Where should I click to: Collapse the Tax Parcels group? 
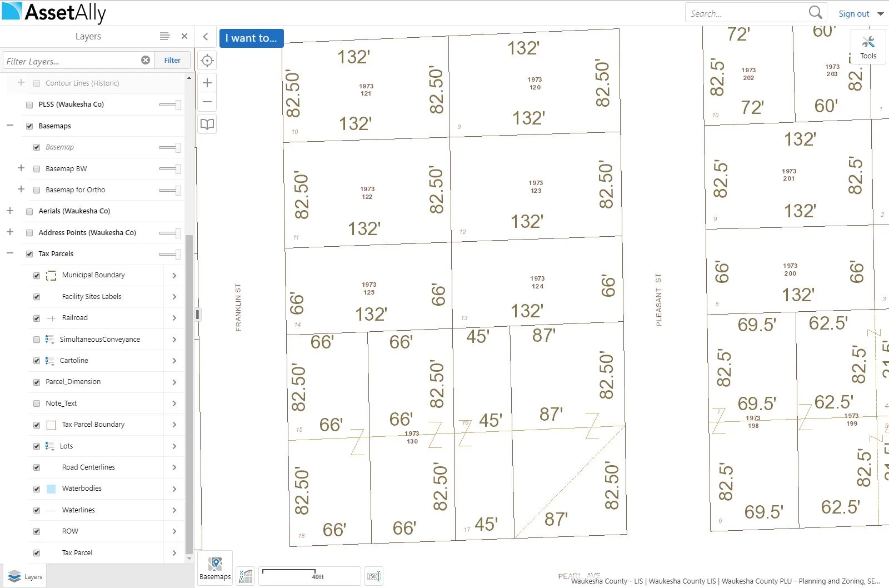10,253
